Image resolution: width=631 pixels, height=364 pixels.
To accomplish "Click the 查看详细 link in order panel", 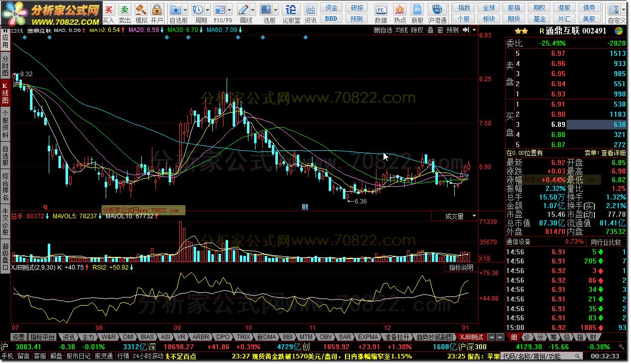I will 614,153.
